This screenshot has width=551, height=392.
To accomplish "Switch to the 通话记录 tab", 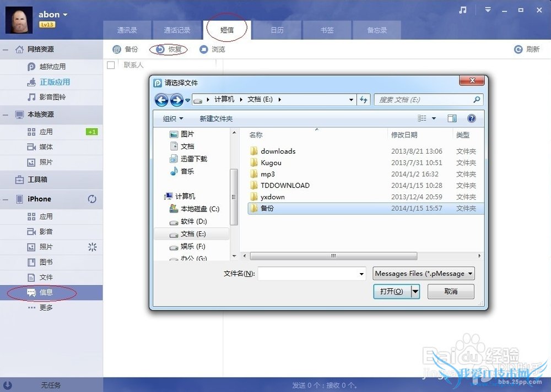I will click(177, 30).
